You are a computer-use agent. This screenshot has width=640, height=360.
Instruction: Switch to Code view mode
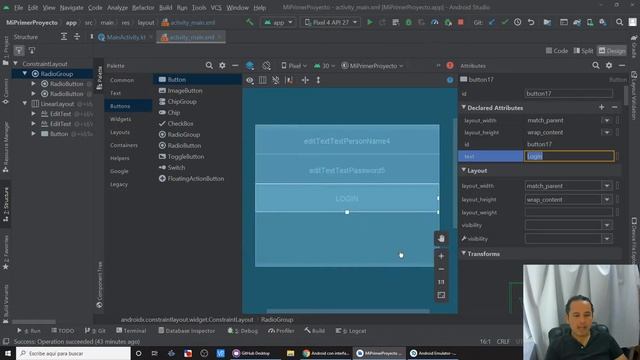pos(557,51)
